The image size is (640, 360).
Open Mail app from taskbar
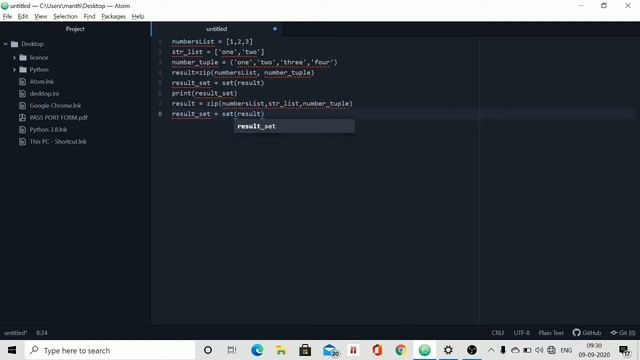coord(330,350)
